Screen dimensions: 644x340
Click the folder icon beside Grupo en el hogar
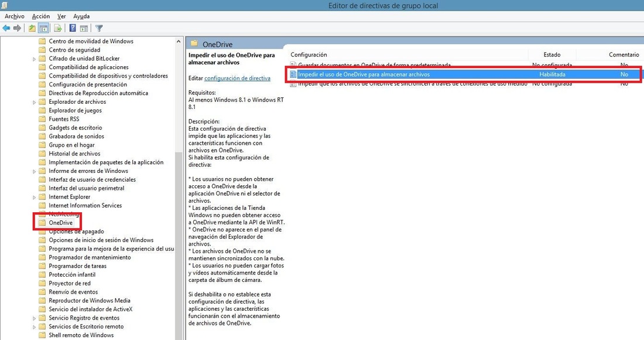click(42, 145)
